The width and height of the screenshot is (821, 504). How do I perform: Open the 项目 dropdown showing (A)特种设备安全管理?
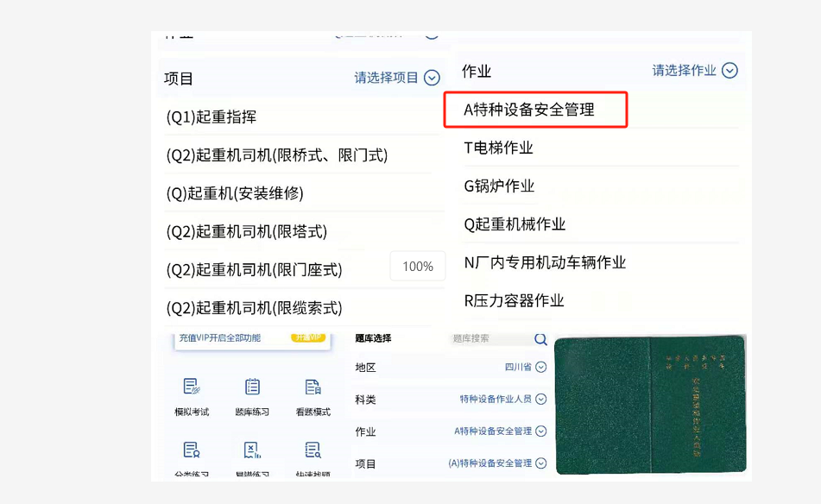pos(497,463)
